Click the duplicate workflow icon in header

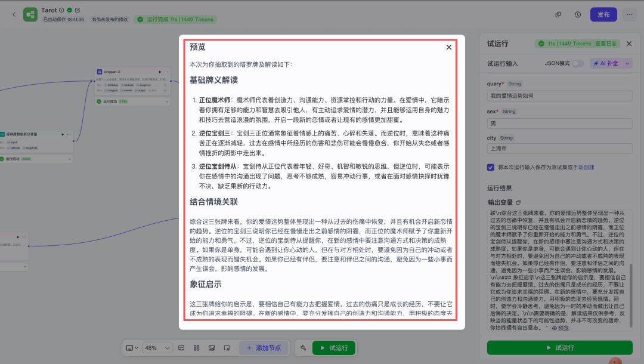[x=558, y=14]
